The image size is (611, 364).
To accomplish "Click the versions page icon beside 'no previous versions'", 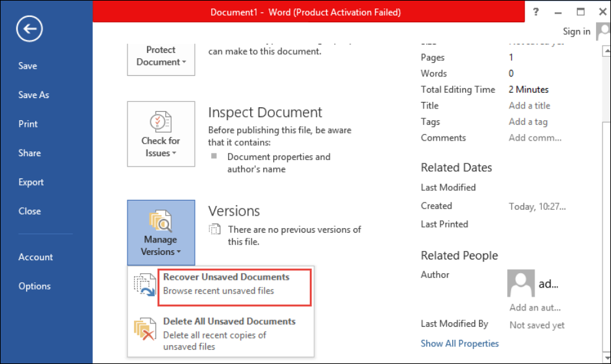I will [214, 229].
